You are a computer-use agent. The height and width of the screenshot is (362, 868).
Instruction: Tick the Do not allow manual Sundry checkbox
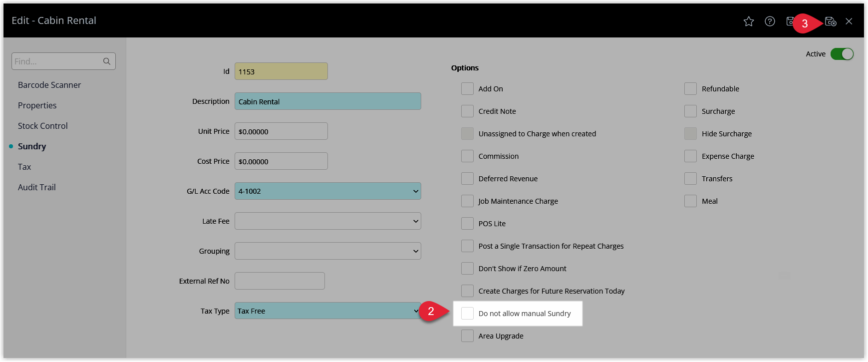[x=467, y=314]
